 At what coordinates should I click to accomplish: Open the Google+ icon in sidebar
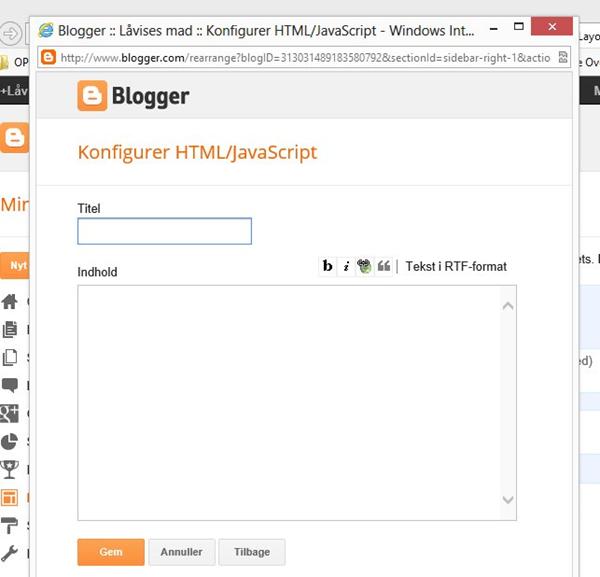pos(10,413)
